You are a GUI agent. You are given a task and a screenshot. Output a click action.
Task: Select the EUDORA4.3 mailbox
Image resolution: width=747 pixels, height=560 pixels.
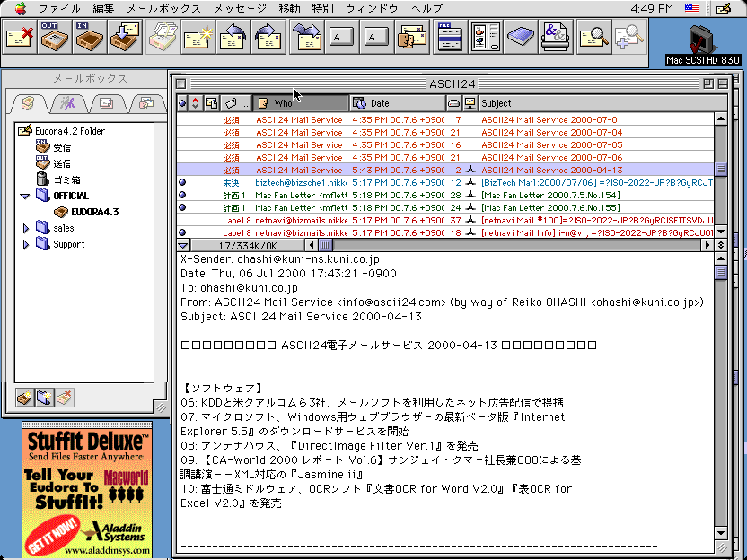tap(86, 212)
